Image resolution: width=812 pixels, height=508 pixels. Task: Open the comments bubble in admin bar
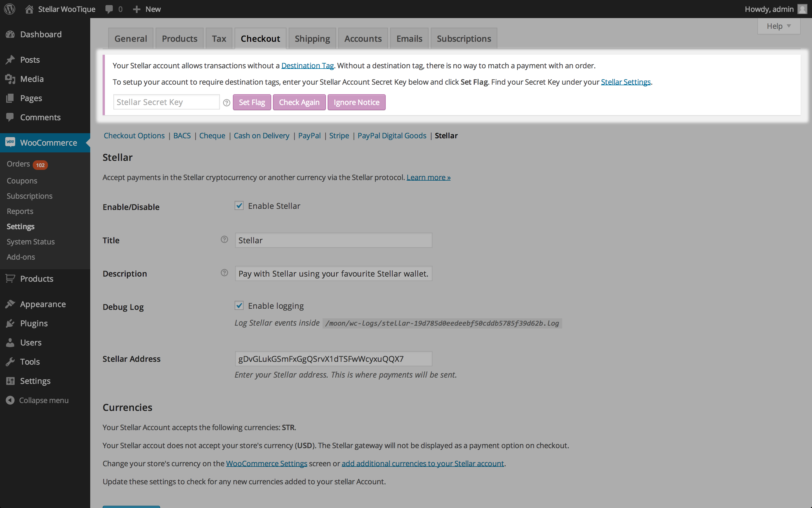pyautogui.click(x=109, y=9)
